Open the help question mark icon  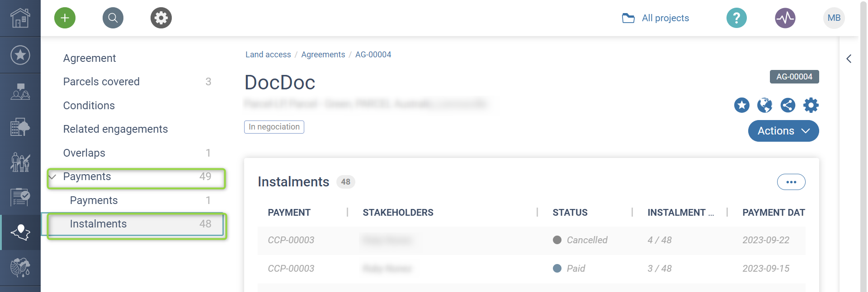point(736,18)
